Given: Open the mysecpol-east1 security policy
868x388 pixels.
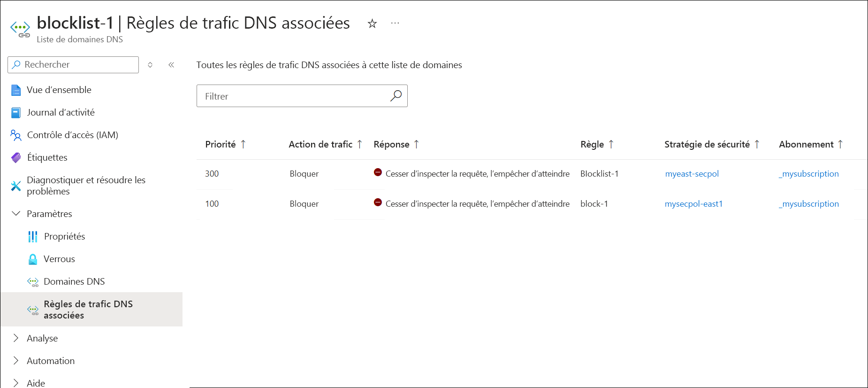Looking at the screenshot, I should click(694, 204).
